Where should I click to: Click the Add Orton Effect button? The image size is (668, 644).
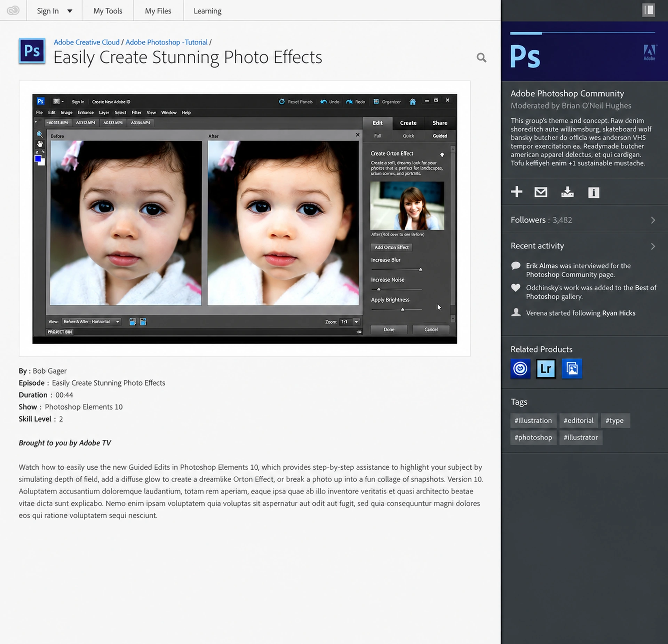coord(391,247)
